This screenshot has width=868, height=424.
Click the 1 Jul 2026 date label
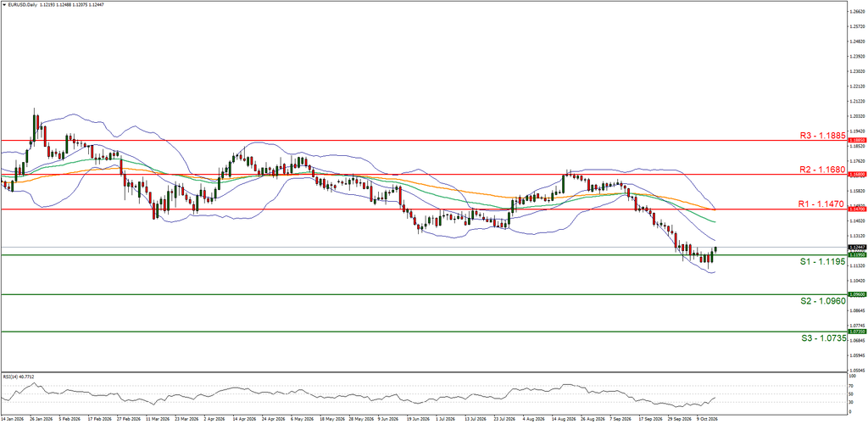coord(447,420)
